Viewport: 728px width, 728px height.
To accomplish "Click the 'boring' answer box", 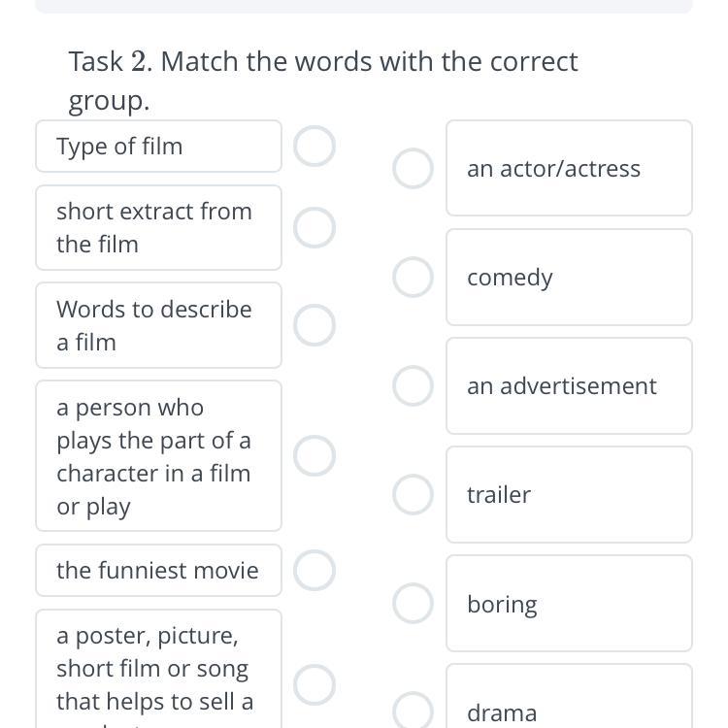I will click(569, 604).
